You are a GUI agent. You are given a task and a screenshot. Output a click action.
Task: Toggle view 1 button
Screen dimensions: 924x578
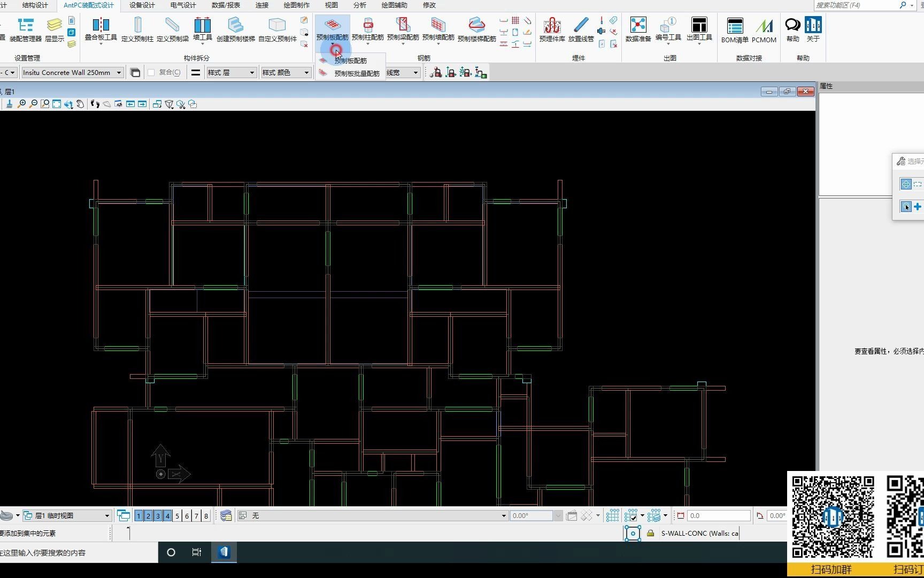[x=138, y=515]
